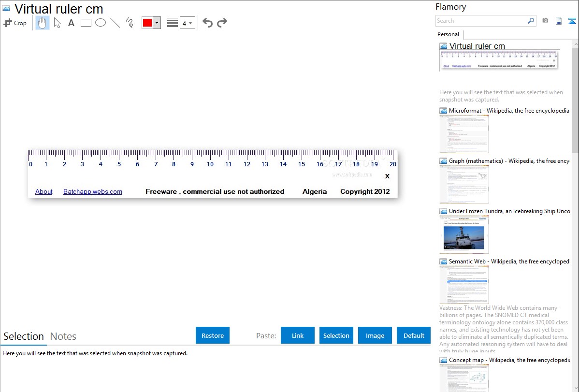Open the Personal tab
This screenshot has width=579, height=392.
(x=449, y=34)
